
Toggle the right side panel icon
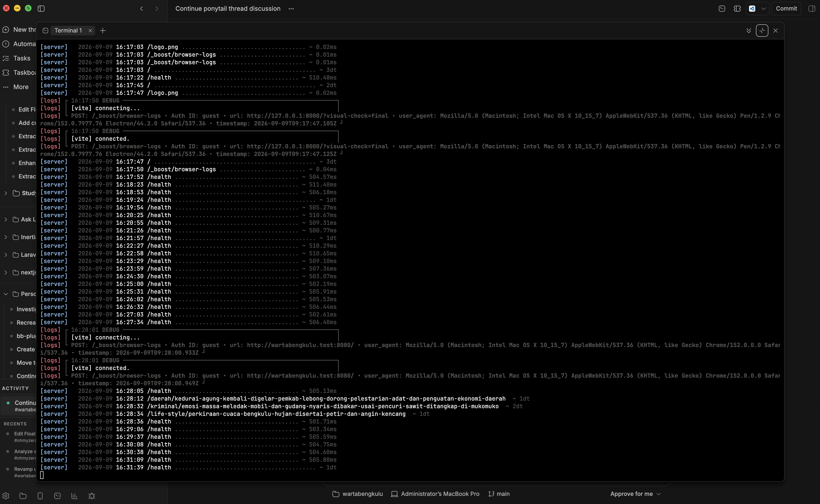pos(812,9)
